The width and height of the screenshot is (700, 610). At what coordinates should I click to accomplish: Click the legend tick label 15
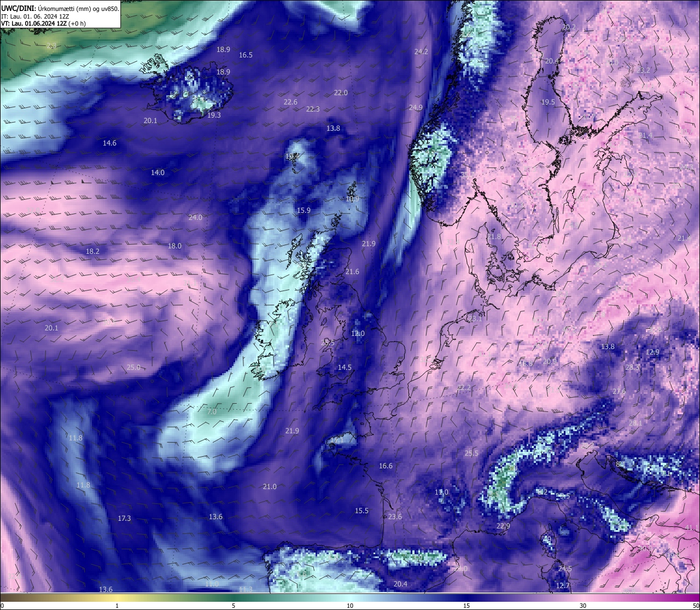(466, 606)
